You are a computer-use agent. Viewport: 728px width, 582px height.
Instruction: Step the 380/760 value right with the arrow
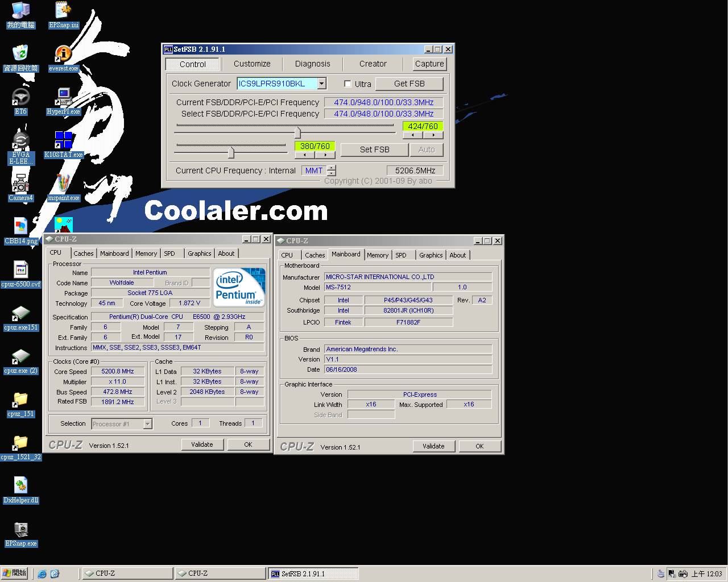click(x=325, y=155)
